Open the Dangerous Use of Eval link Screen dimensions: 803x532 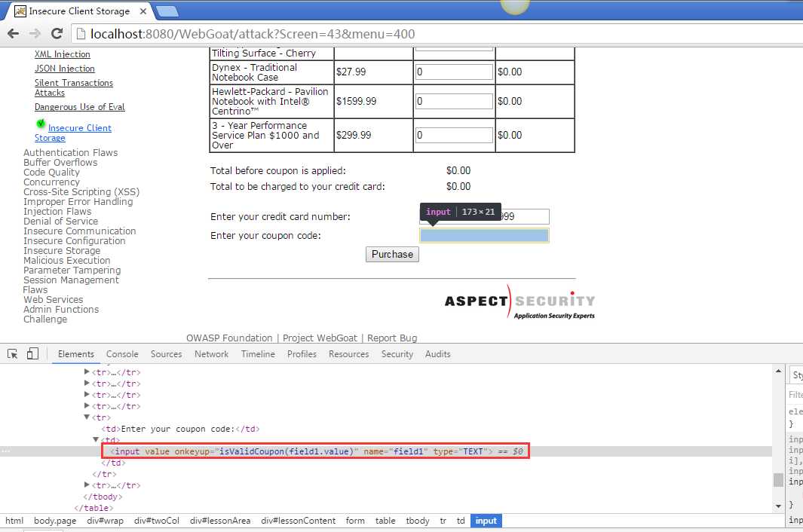point(79,107)
